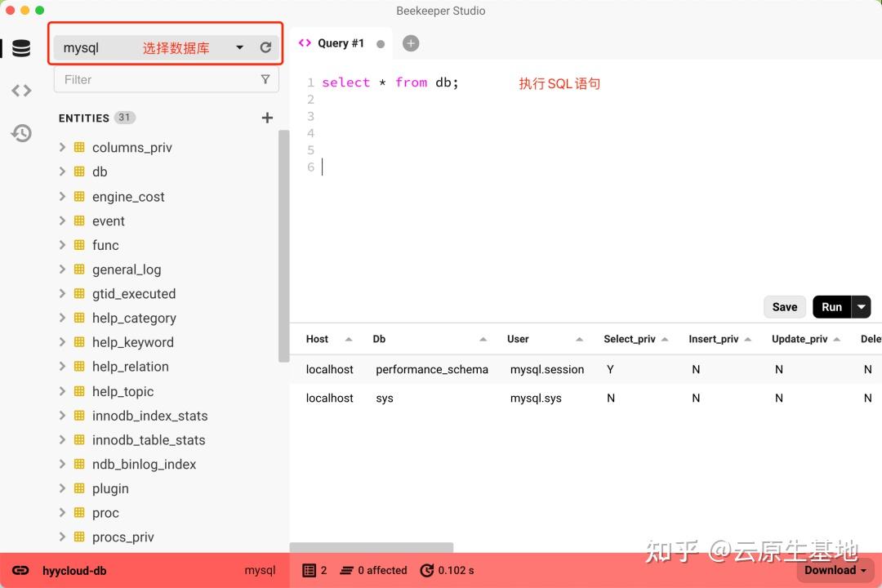Expand the columns_priv tree item
This screenshot has width=882, height=588.
[63, 147]
